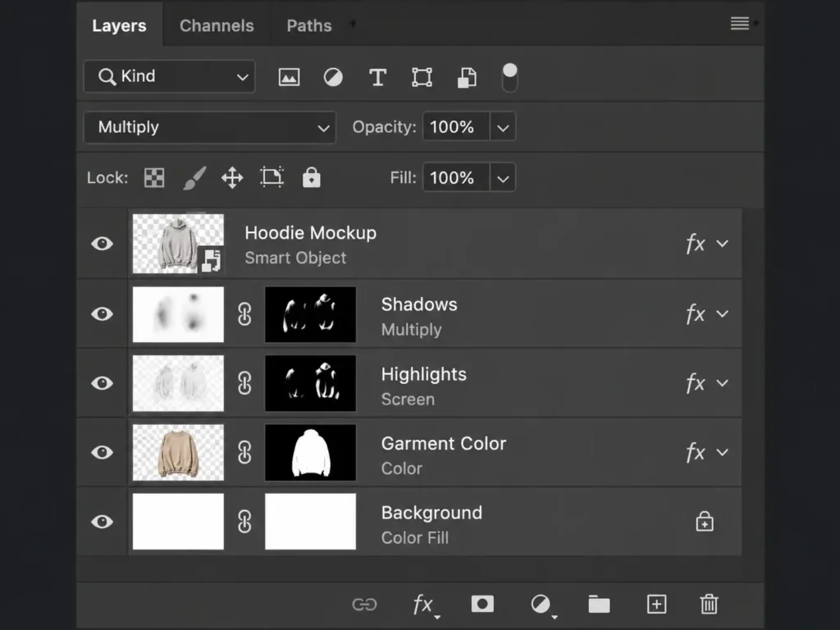
Task: Click the Background Color Fill swatch thumbnail
Action: click(x=178, y=522)
